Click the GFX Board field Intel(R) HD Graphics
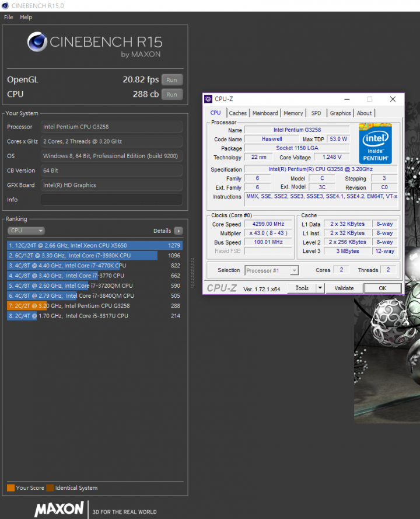420x519 pixels. 111,185
